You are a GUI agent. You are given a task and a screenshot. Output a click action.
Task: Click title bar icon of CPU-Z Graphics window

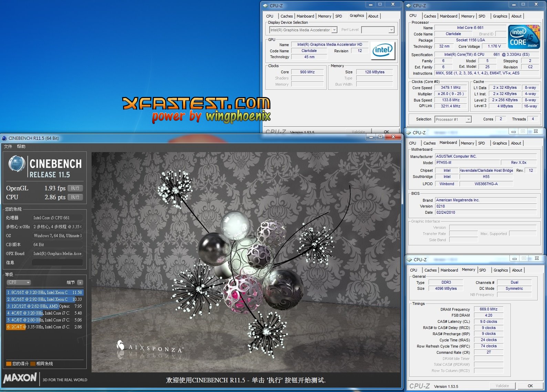pos(265,6)
